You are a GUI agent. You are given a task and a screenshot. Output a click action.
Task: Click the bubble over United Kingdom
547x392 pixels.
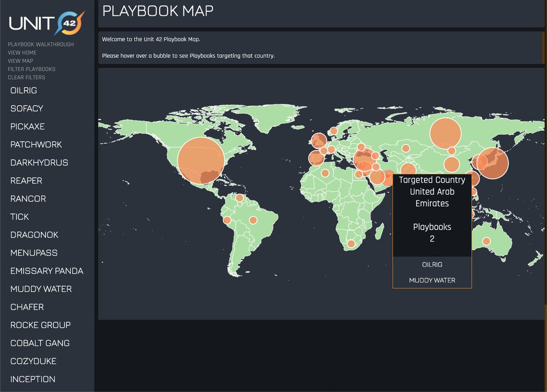pos(319,140)
